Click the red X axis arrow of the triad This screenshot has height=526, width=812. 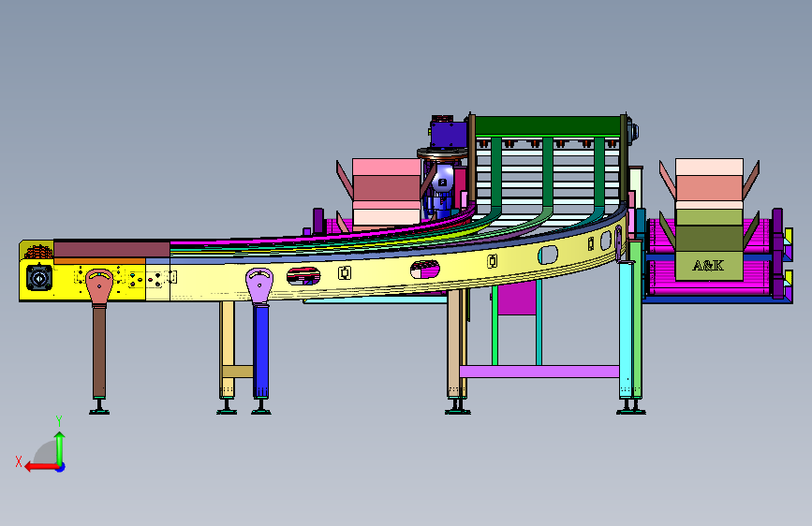pyautogui.click(x=40, y=467)
